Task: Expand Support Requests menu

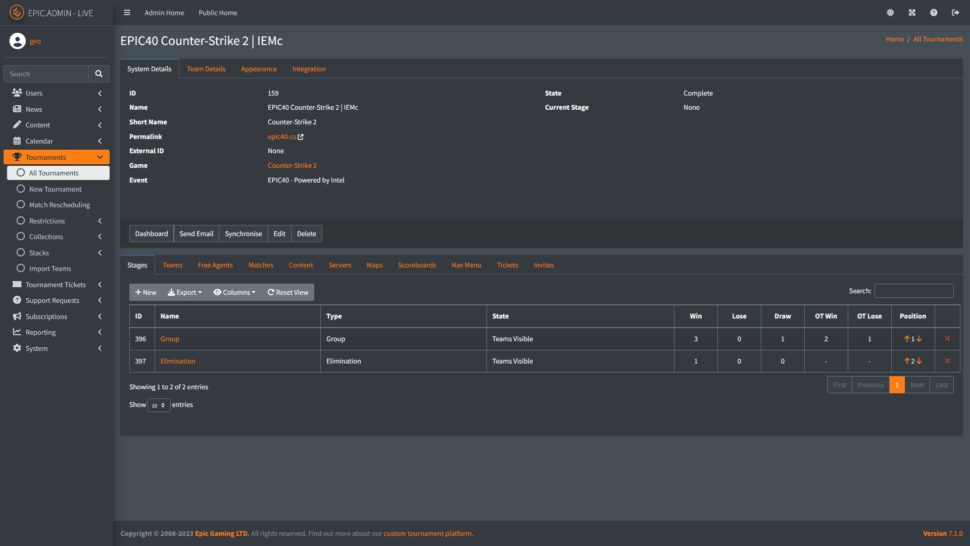Action: tap(56, 301)
